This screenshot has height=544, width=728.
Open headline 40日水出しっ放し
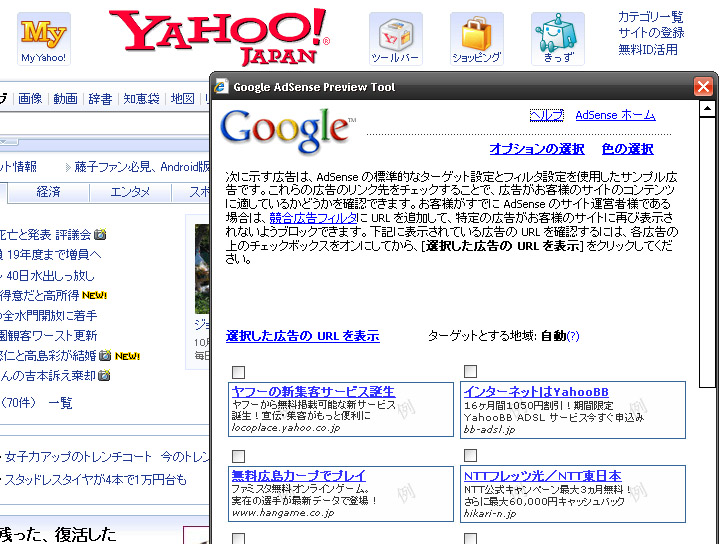pos(50,276)
